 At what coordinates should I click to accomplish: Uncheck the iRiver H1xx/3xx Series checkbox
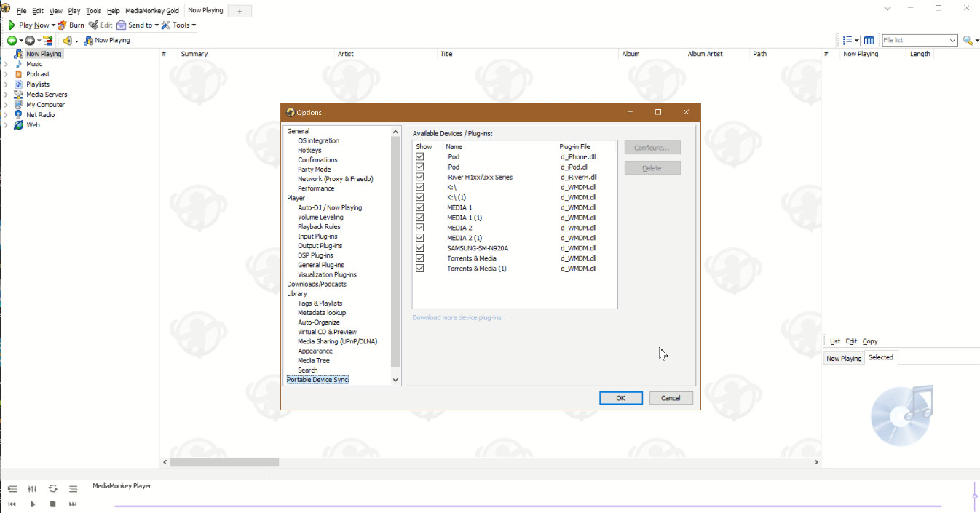tap(420, 177)
